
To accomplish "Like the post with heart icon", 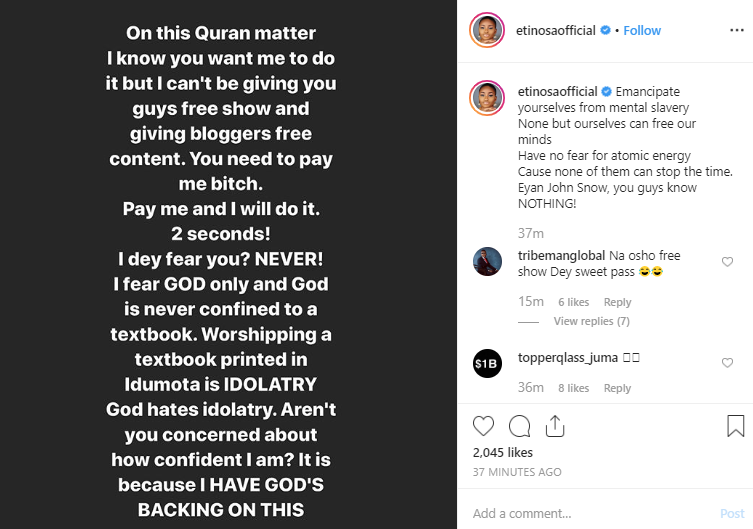I will (484, 427).
